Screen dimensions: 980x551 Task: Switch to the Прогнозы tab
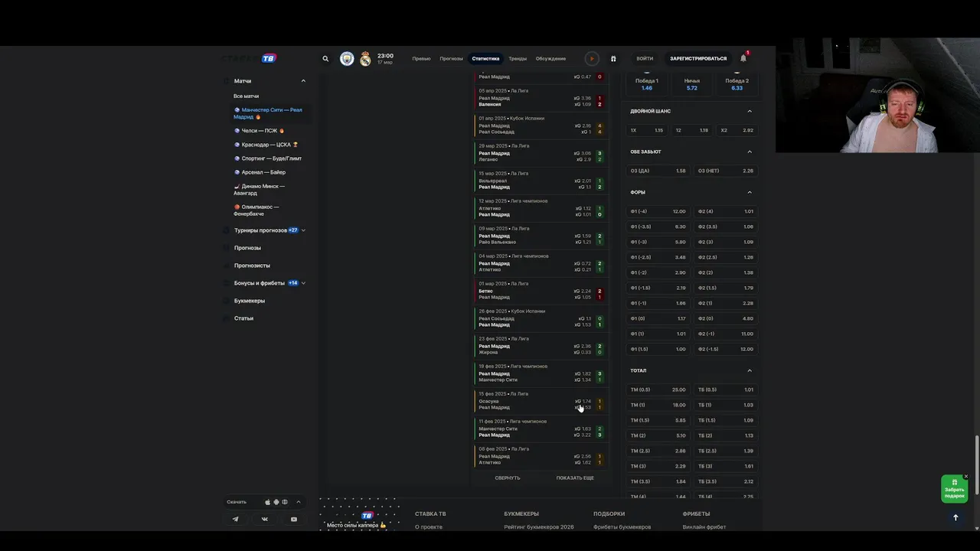tap(451, 59)
